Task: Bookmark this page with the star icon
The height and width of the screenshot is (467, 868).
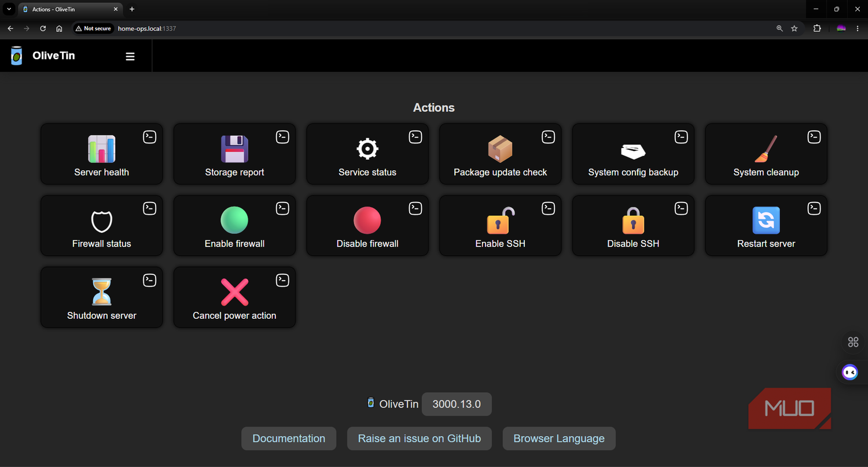Action: pyautogui.click(x=795, y=28)
